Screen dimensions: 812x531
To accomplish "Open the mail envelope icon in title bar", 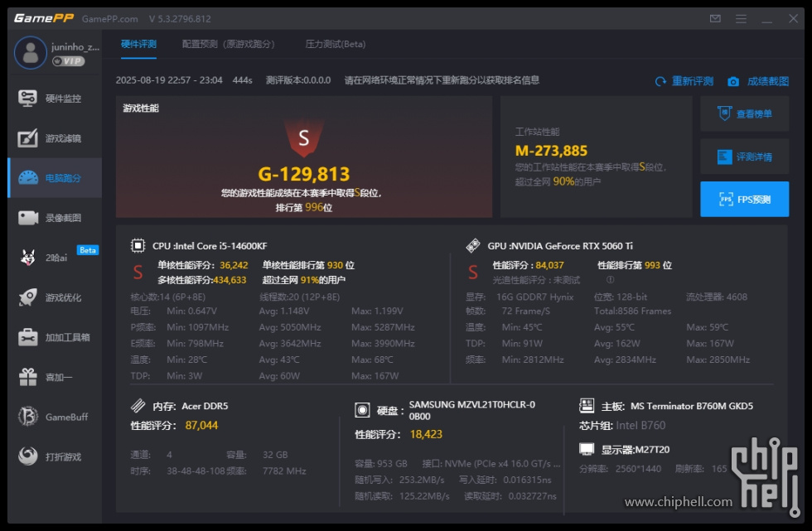I will [715, 18].
